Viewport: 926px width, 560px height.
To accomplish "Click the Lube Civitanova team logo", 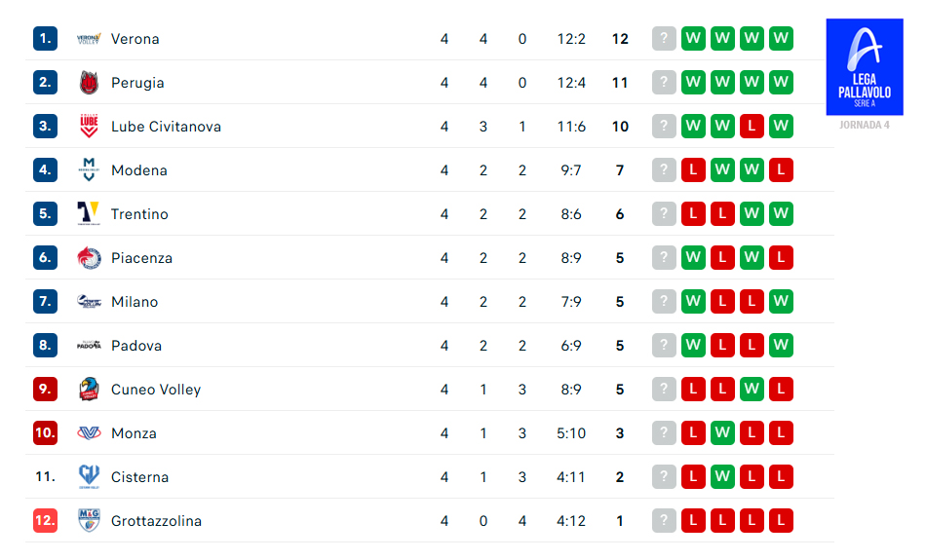I will tap(89, 127).
